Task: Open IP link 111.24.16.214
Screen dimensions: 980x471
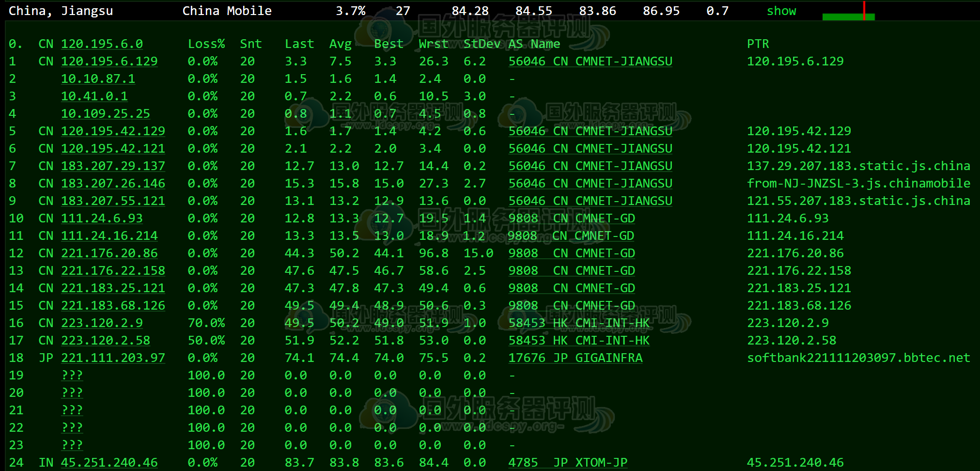Action: [x=109, y=235]
